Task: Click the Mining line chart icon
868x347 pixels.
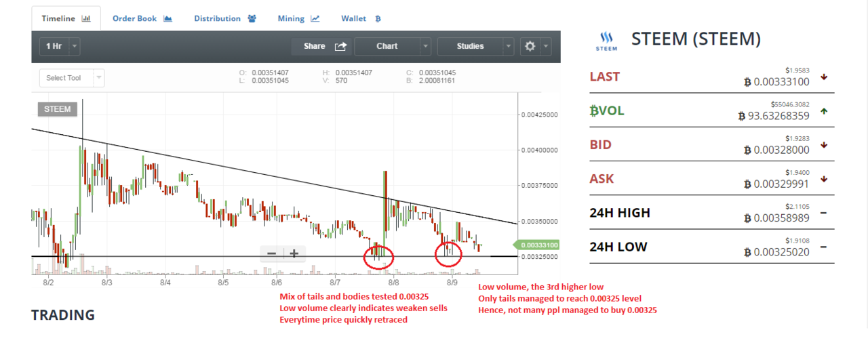Action: pos(315,19)
